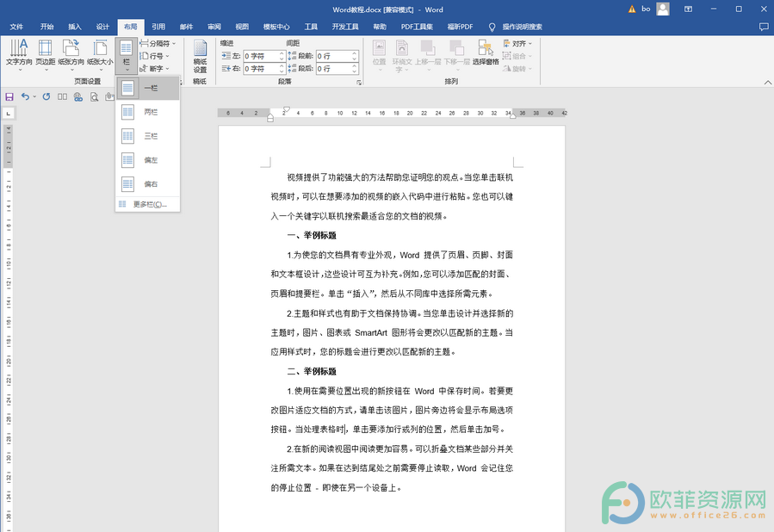Decrease 段后 spacing with down spinner
The height and width of the screenshot is (532, 774).
pos(355,71)
